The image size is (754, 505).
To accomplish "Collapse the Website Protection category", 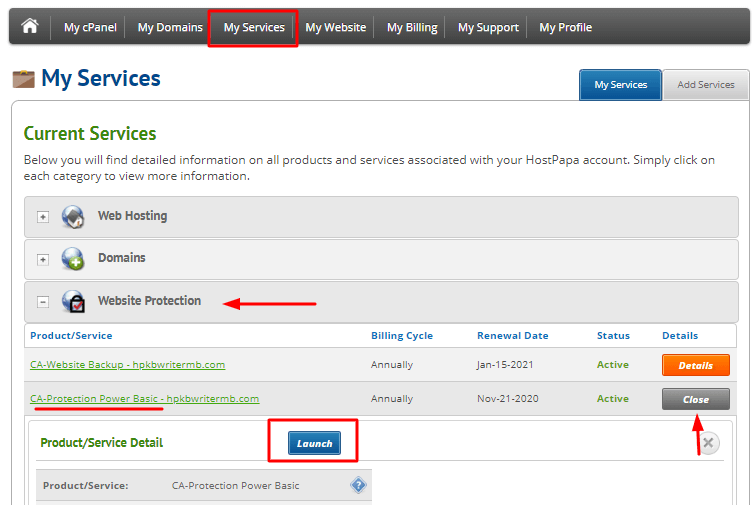I will 43,302.
